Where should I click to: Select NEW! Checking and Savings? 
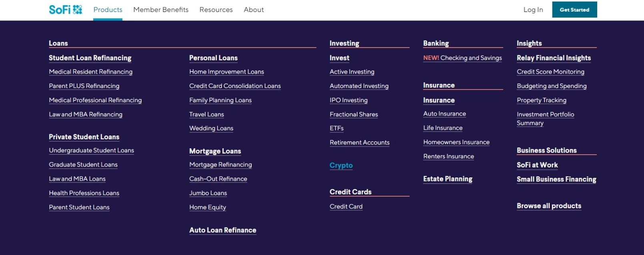tap(462, 58)
